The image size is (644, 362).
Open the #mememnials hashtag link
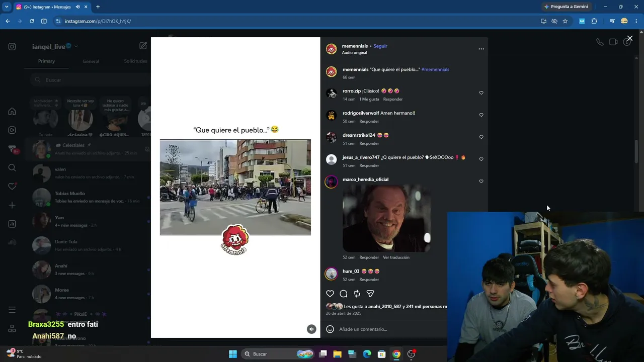pyautogui.click(x=435, y=69)
